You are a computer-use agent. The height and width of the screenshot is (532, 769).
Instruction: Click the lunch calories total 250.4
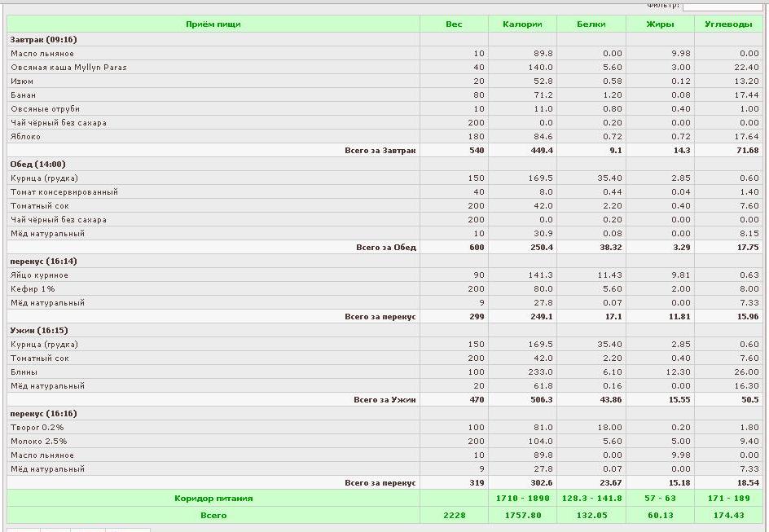[542, 248]
